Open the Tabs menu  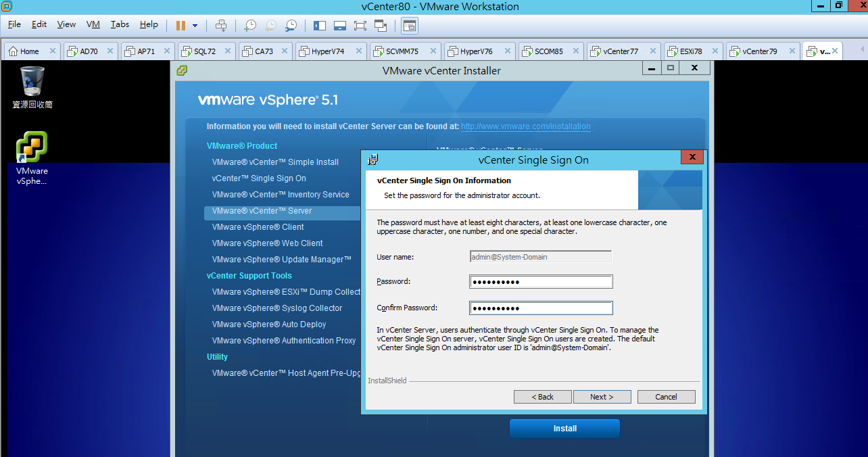tap(120, 24)
